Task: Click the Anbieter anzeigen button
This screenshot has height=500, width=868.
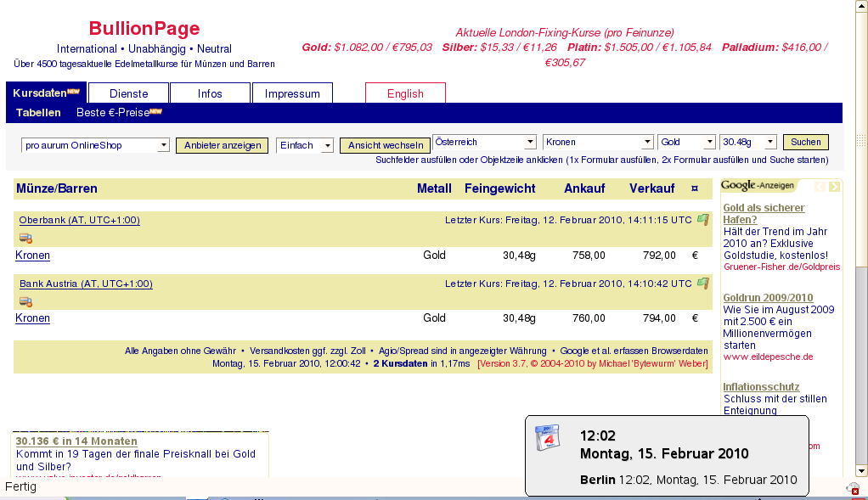Action: pyautogui.click(x=223, y=145)
